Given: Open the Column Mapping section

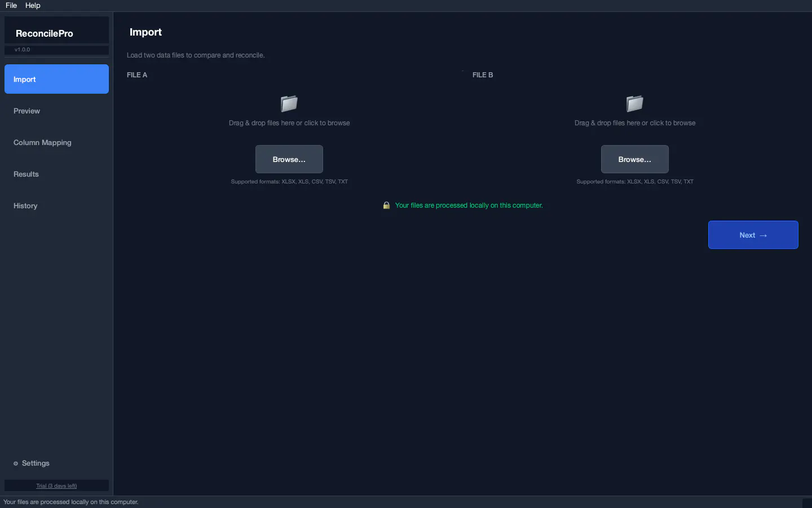Looking at the screenshot, I should [x=56, y=142].
